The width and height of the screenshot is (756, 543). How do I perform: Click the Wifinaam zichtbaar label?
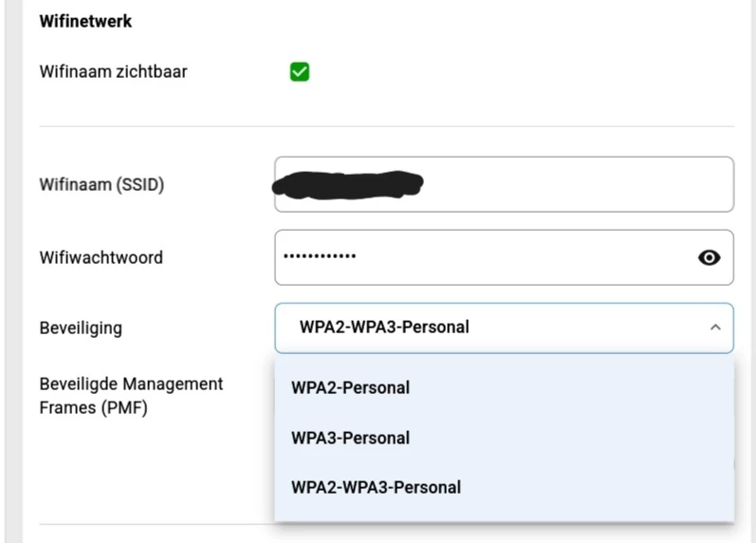[x=113, y=71]
